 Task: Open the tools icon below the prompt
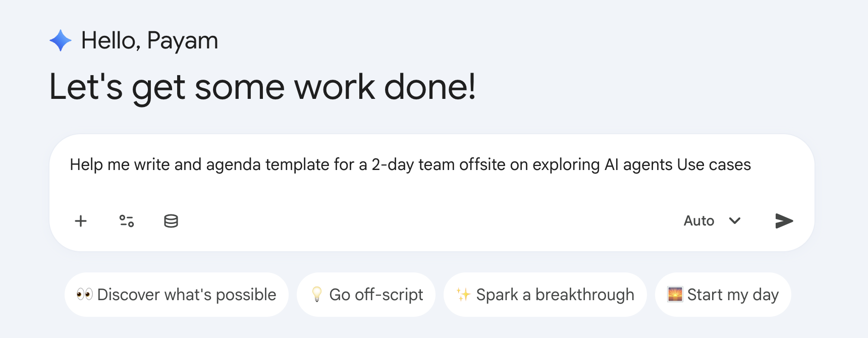[x=125, y=220]
